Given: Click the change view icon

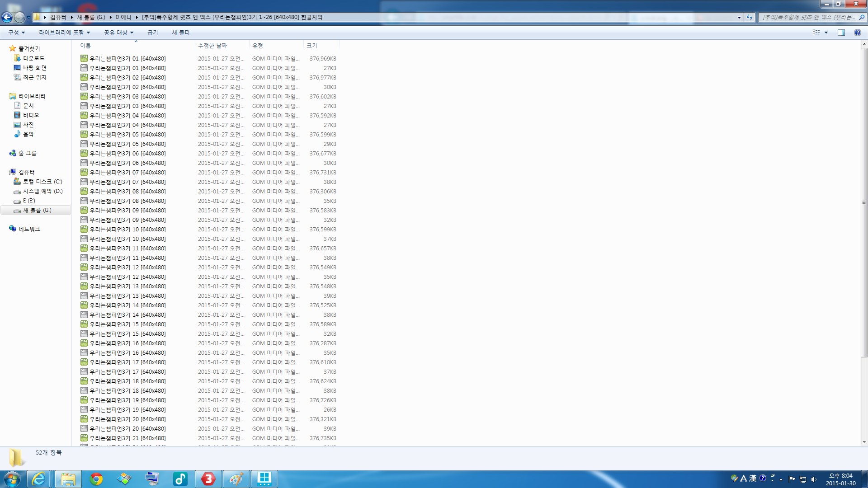Looking at the screenshot, I should click(816, 33).
